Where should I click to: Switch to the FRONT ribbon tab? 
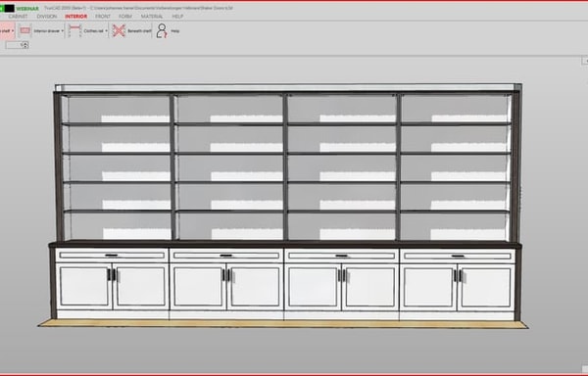[x=103, y=17]
